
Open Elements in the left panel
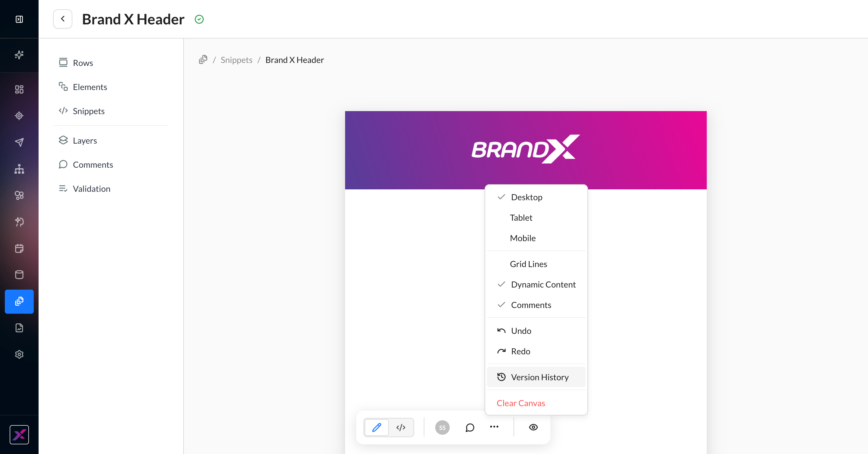point(83,87)
